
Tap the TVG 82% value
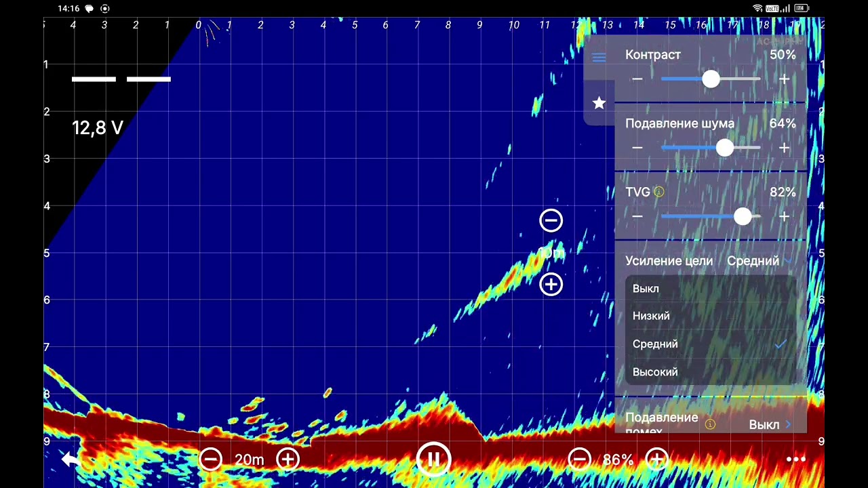tap(783, 192)
